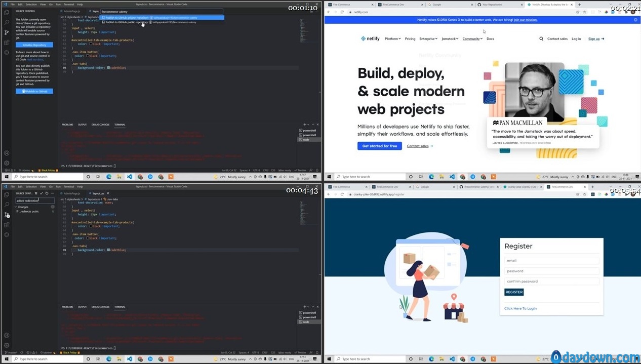Image resolution: width=641 pixels, height=364 pixels.
Task: Open Manage gear in the Publish to GitHub frame
Action: click(x=7, y=163)
